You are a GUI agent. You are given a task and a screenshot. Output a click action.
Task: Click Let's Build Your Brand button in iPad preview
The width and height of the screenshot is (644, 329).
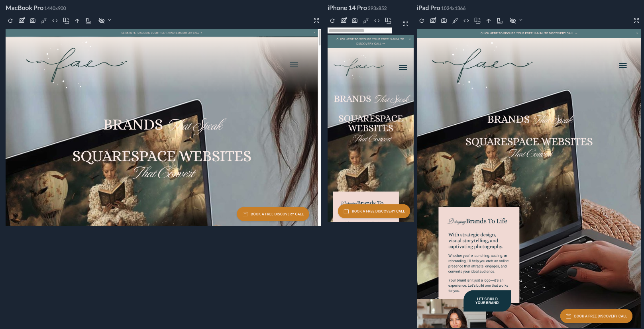coord(487,301)
